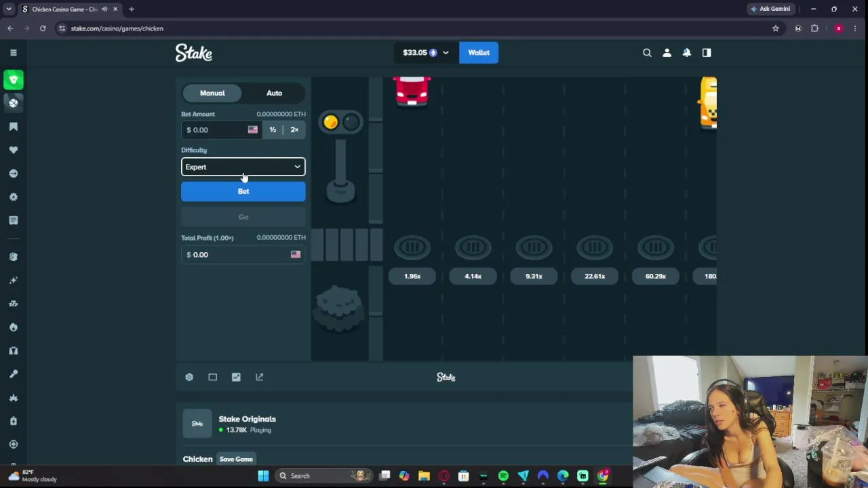The image size is (868, 488).
Task: Open Chrome three-dot menu
Action: pos(856,28)
